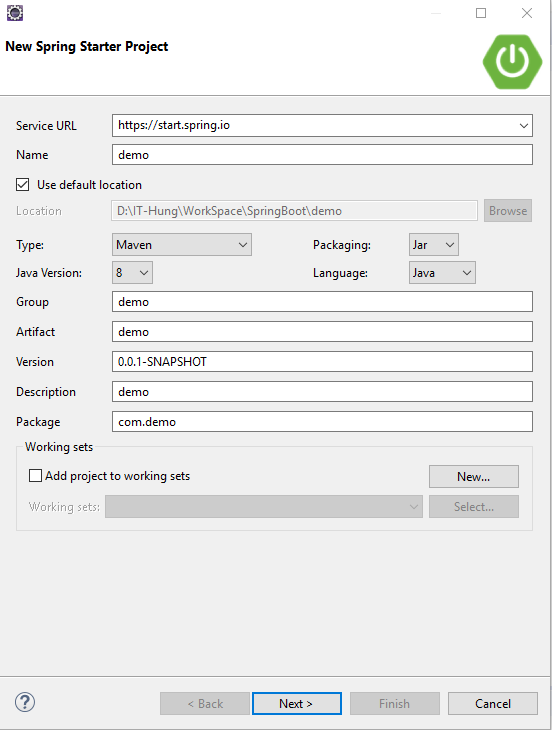Click the Package field containing com.demo
Viewport: 552px width, 730px height.
pos(322,422)
